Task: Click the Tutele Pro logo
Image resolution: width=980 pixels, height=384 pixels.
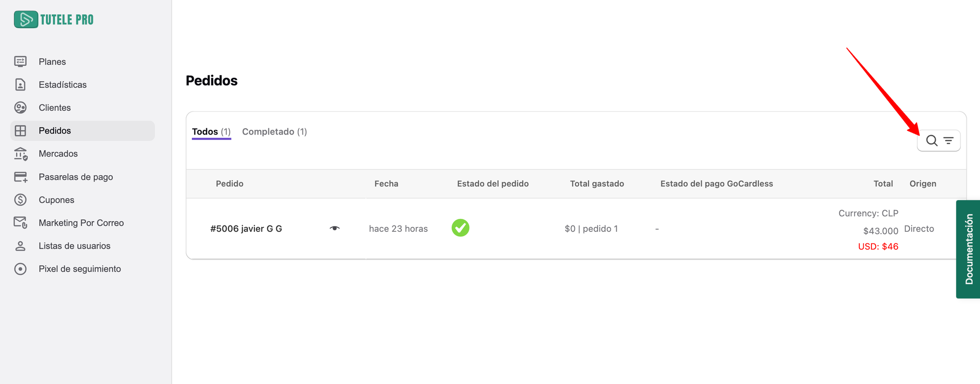Action: point(54,20)
